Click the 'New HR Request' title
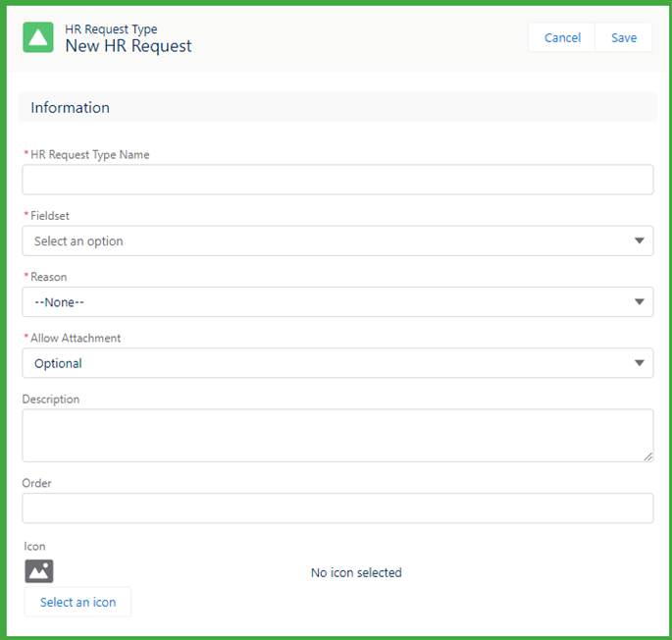Viewport: 672px width, 640px height. (129, 46)
